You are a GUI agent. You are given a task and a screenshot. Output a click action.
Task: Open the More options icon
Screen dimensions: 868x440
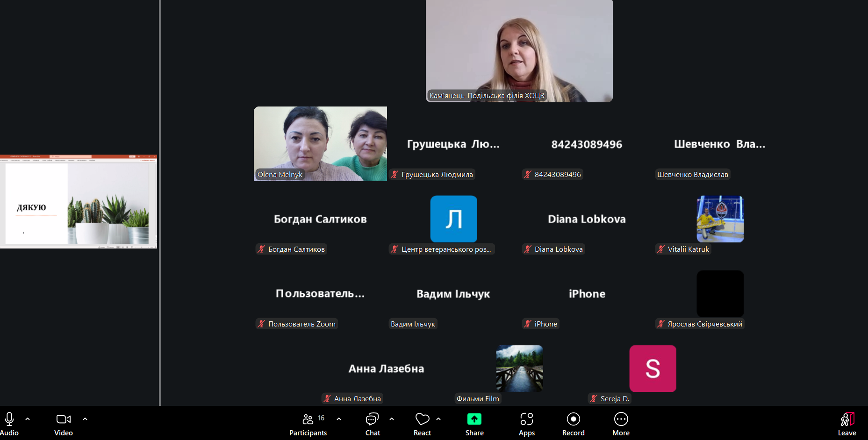tap(621, 419)
